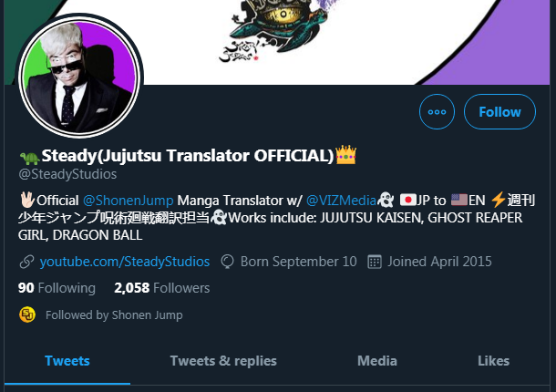Click the birthday balloon icon
Viewport: 556px width, 392px height.
pos(227,262)
